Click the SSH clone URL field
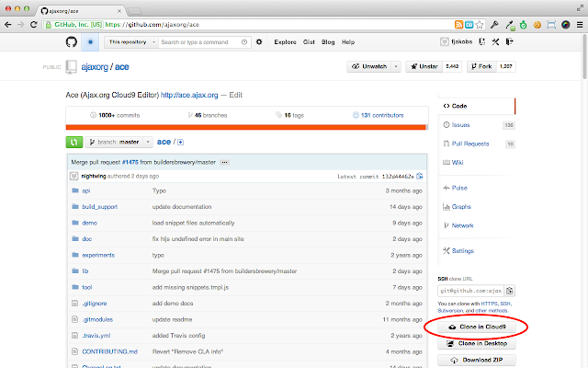The height and width of the screenshot is (368, 588). point(471,291)
